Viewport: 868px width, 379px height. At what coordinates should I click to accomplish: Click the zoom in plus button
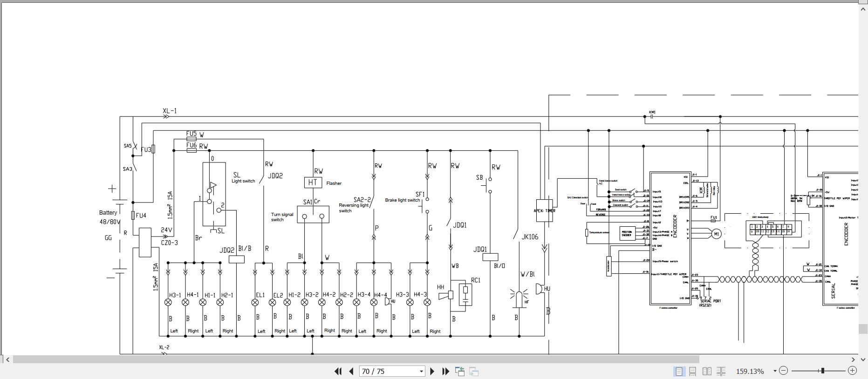click(x=853, y=371)
